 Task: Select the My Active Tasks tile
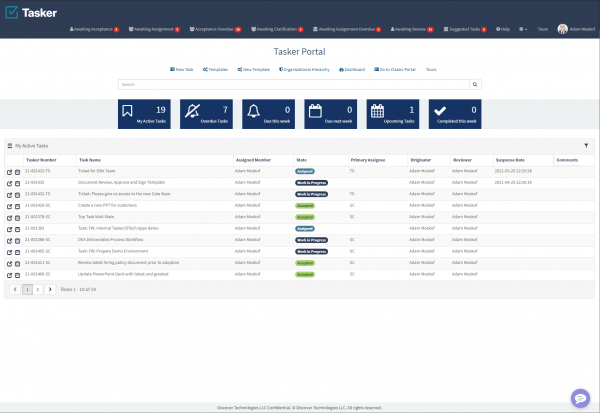coord(144,114)
